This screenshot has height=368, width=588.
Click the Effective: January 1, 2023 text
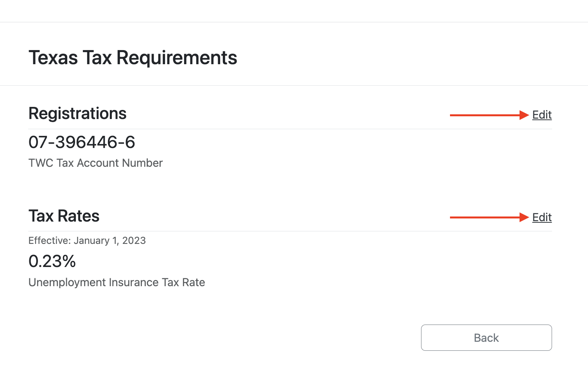point(87,240)
